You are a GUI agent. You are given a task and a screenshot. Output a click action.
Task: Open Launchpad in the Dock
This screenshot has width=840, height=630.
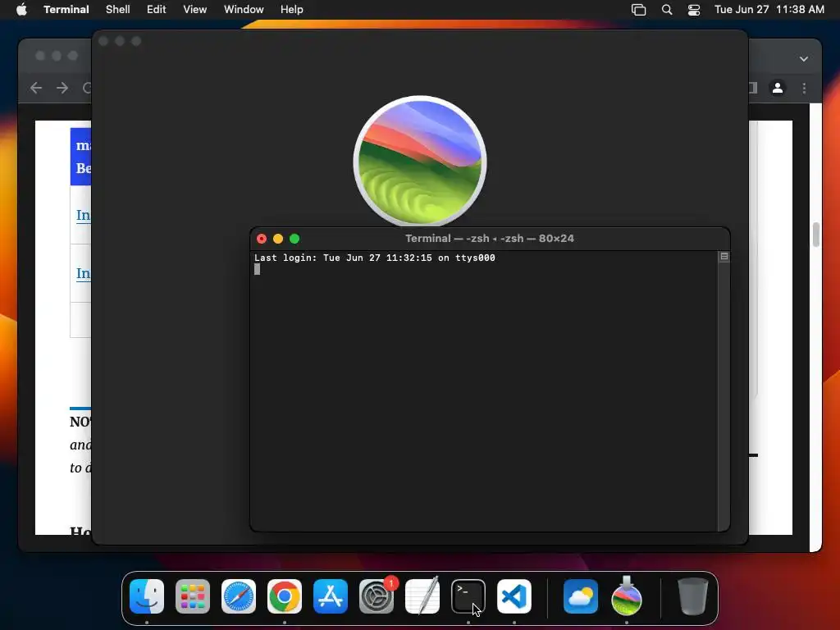[x=193, y=596]
